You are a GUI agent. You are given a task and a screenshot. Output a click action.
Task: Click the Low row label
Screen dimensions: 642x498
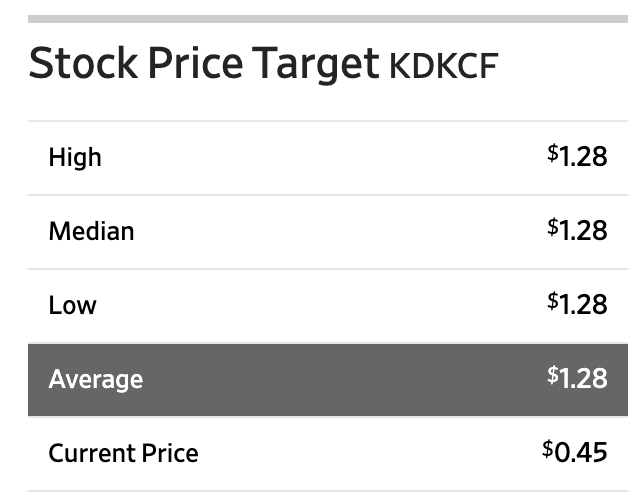coord(72,305)
